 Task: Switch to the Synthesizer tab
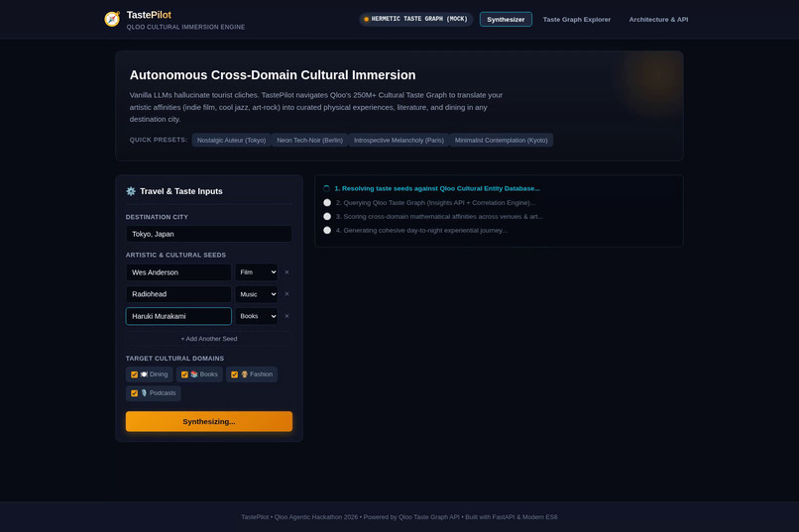coord(506,20)
